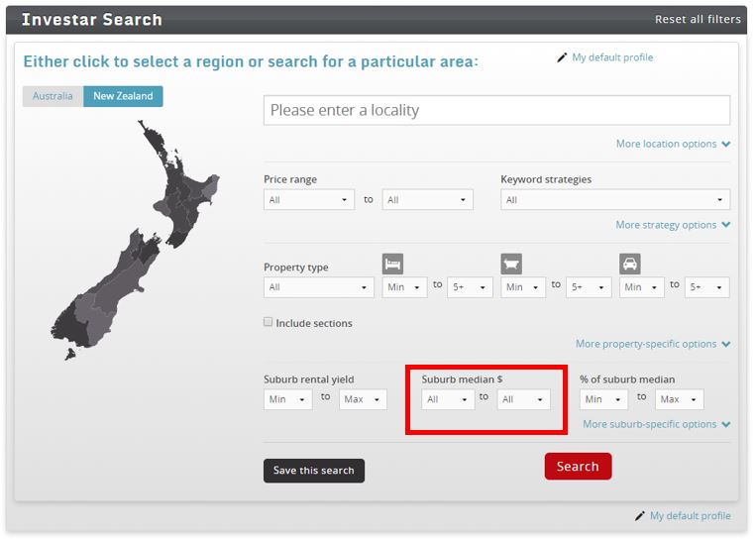Open car spaces 5+ maximum dropdown
This screenshot has width=756, height=540.
[706, 287]
